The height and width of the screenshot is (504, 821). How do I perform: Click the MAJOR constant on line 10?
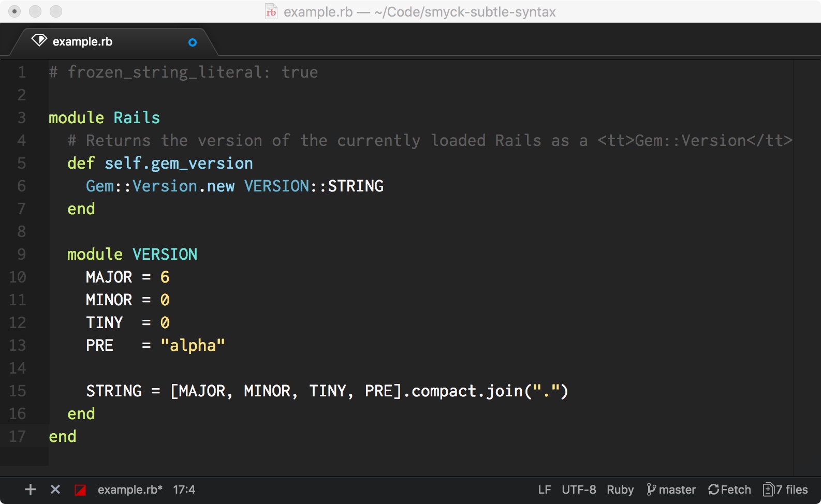[109, 277]
